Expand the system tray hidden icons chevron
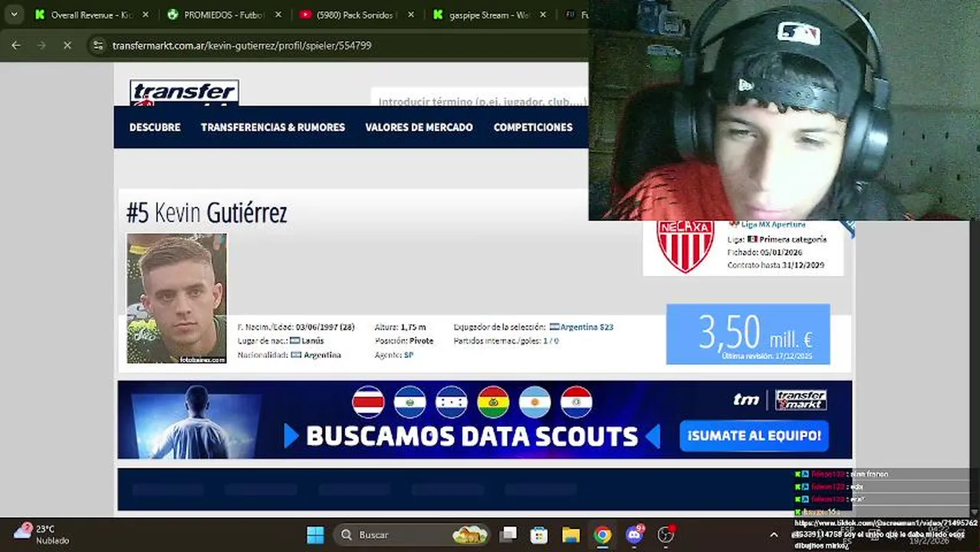The width and height of the screenshot is (980, 552). 774,534
